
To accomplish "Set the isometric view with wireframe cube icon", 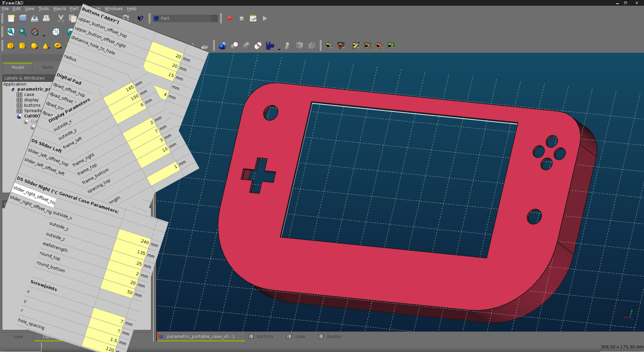I will point(56,32).
